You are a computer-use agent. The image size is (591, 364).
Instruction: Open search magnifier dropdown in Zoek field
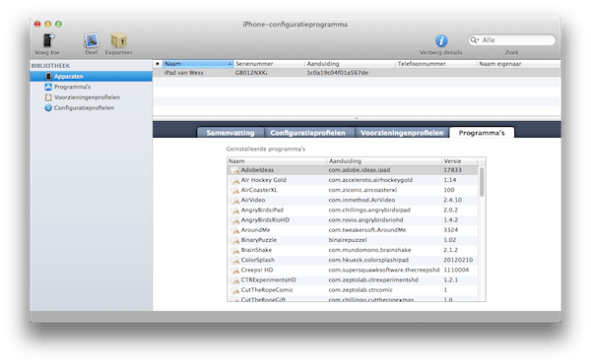(x=475, y=40)
